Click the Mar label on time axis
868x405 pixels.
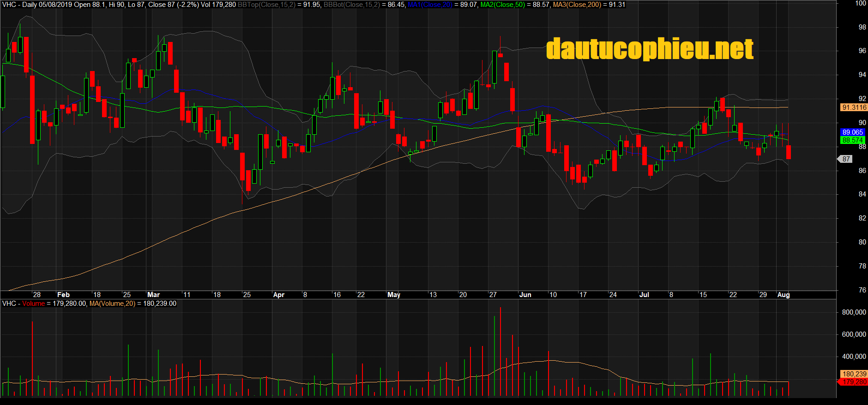click(x=153, y=295)
